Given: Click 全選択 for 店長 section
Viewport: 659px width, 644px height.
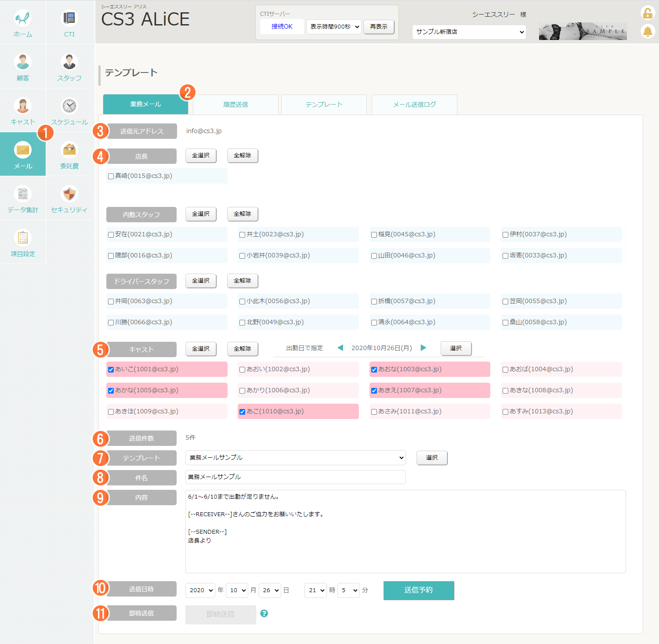Looking at the screenshot, I should (x=201, y=156).
